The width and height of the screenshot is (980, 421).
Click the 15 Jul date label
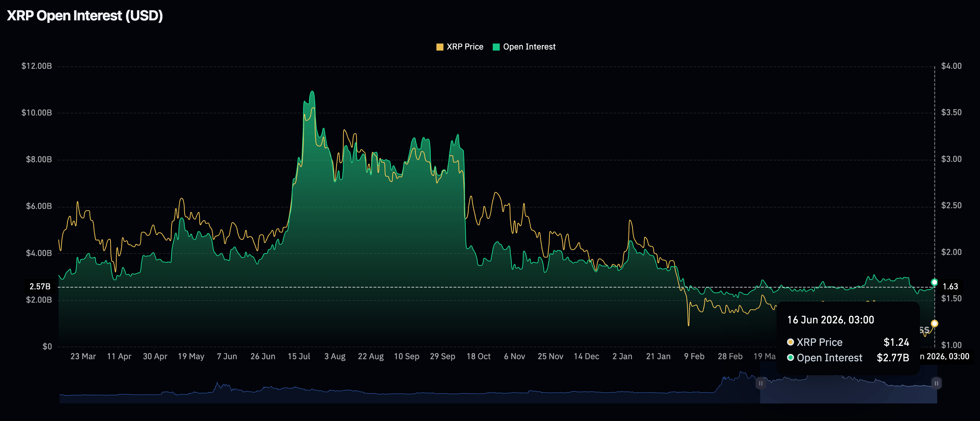(299, 357)
